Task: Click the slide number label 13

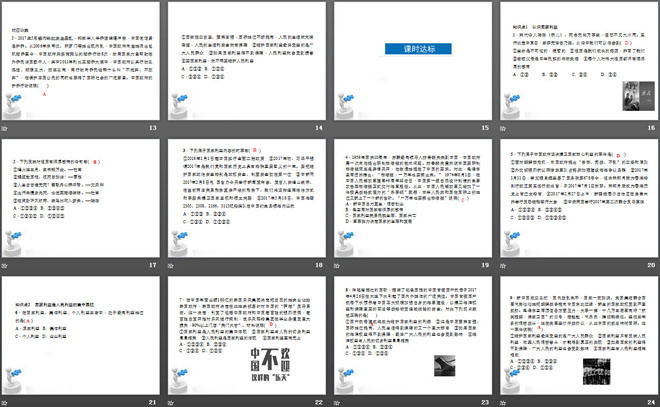Action: tap(153, 128)
